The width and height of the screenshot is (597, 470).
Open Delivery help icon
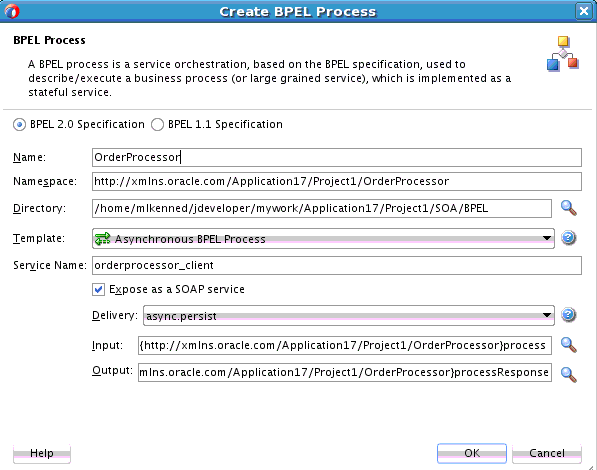click(568, 315)
